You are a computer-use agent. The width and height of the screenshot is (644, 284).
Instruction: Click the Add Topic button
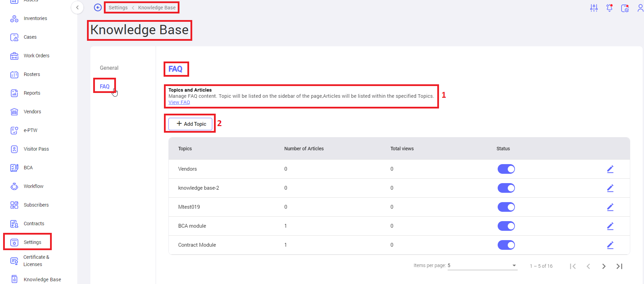point(190,124)
